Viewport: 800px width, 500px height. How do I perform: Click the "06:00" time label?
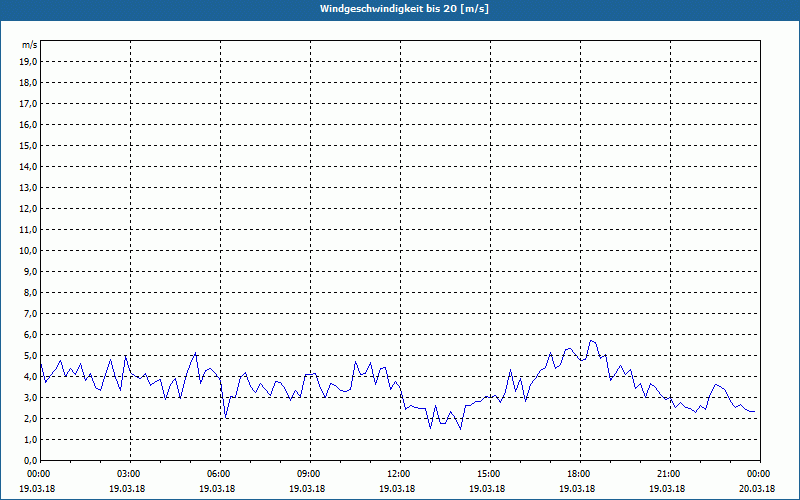coord(220,473)
